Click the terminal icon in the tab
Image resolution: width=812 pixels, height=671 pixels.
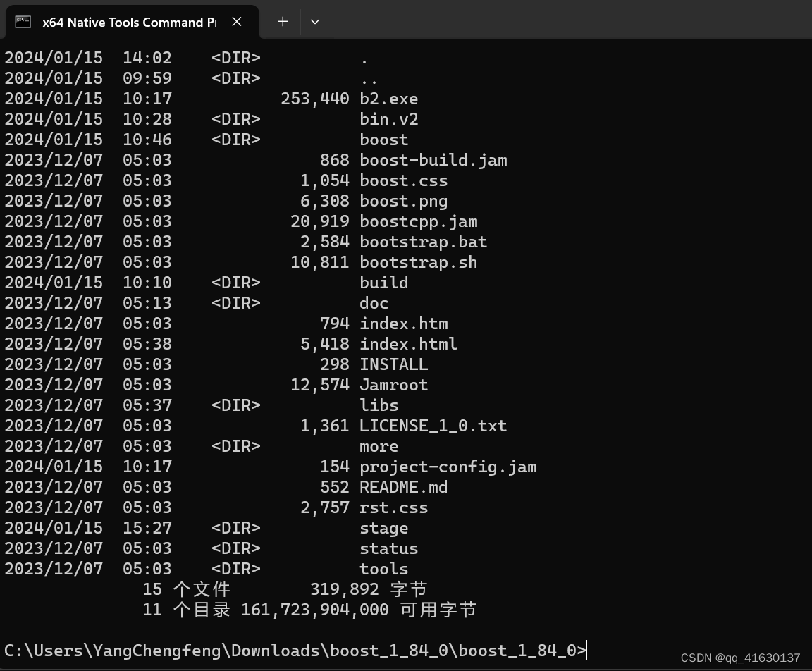[x=23, y=22]
